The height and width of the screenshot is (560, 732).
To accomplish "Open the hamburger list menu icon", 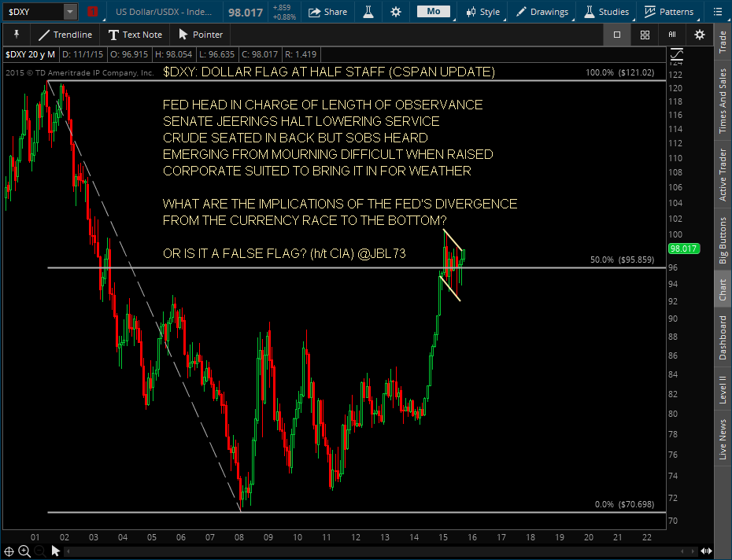I will (x=718, y=12).
